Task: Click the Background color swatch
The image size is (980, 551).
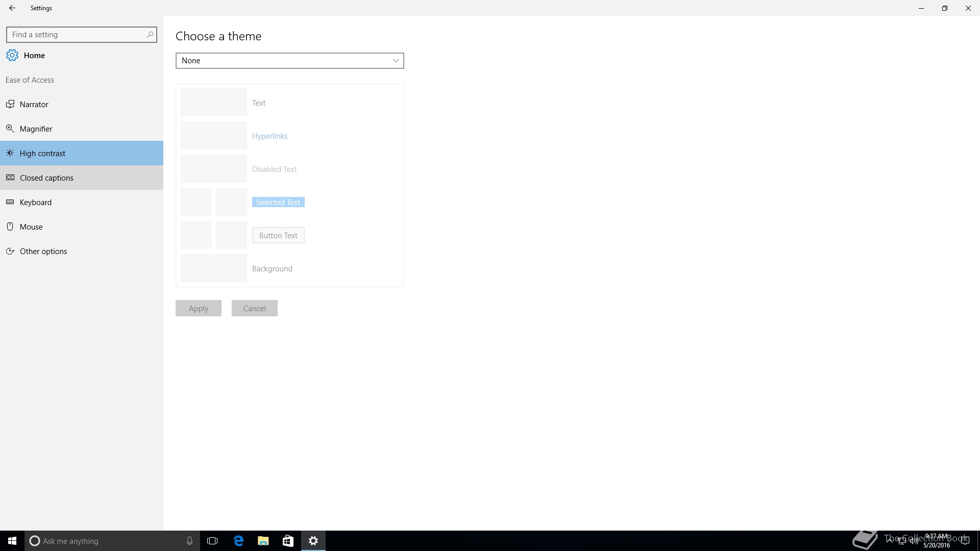Action: pyautogui.click(x=213, y=268)
